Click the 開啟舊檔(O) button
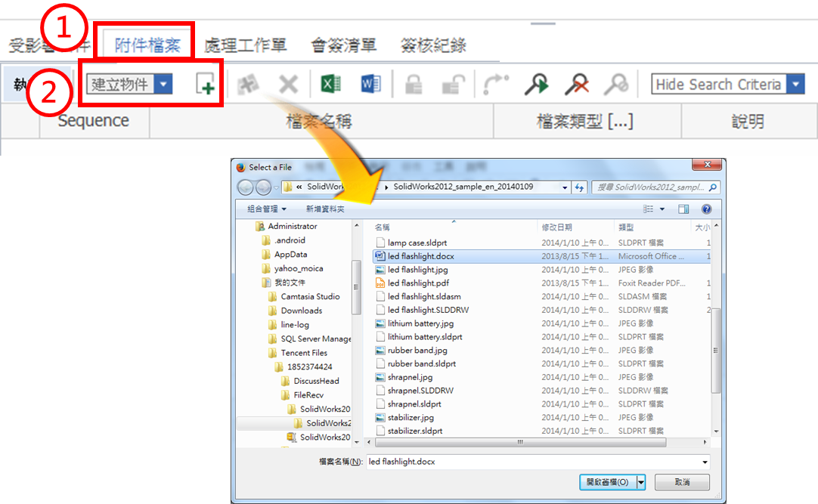Viewport: 818px width, 504px height. point(608,482)
